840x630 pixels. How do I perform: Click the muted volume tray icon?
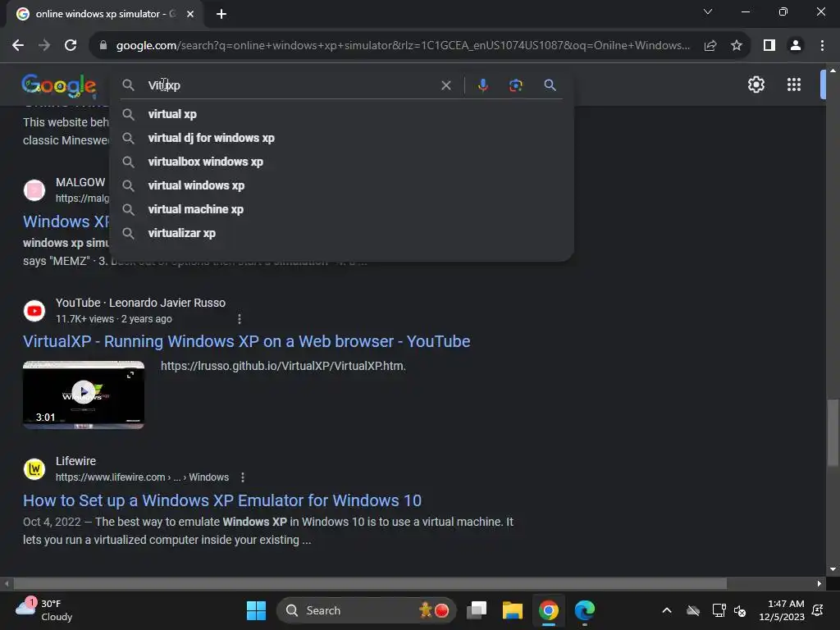coord(741,610)
